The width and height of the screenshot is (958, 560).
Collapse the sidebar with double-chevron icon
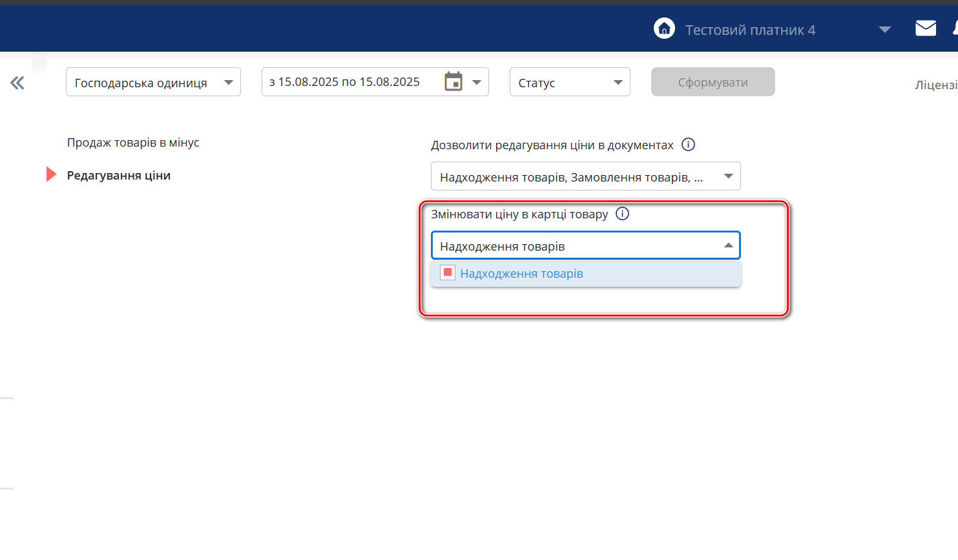point(17,83)
